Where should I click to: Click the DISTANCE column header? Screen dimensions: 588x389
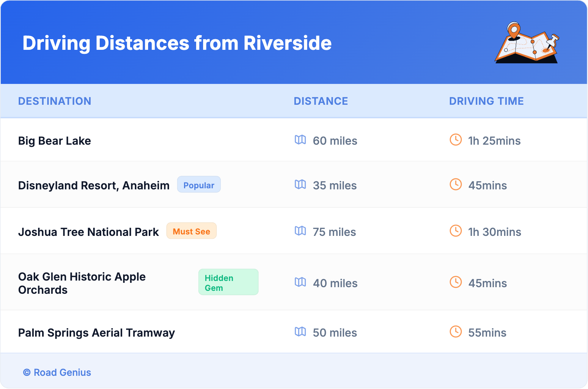(x=321, y=101)
